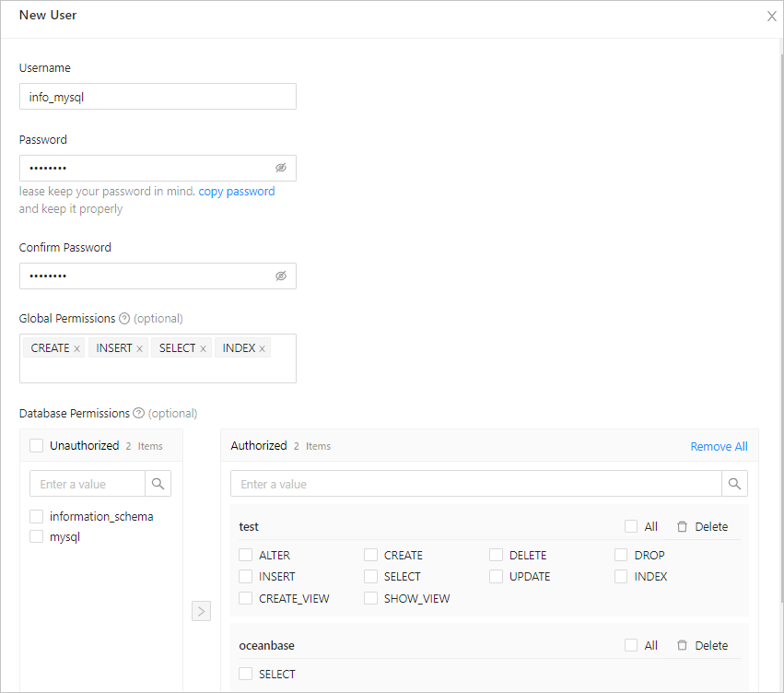Delete the test database authorization
This screenshot has height=693, width=784.
pyautogui.click(x=702, y=527)
